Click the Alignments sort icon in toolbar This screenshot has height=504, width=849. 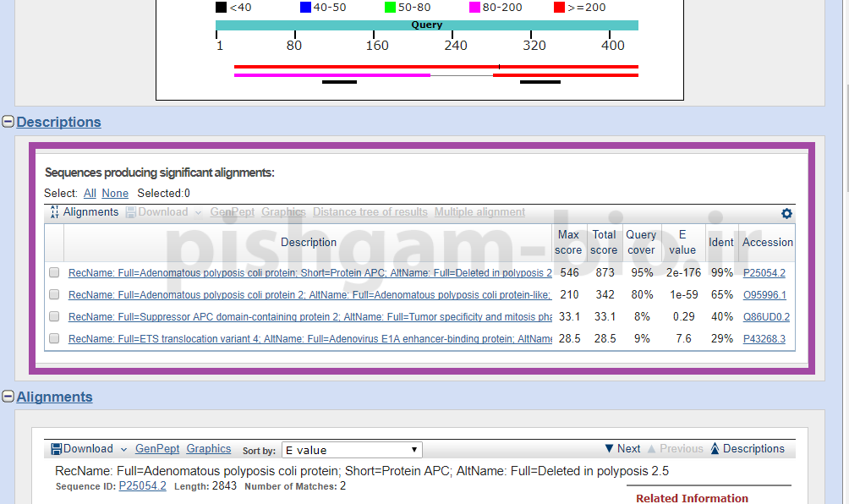[54, 212]
